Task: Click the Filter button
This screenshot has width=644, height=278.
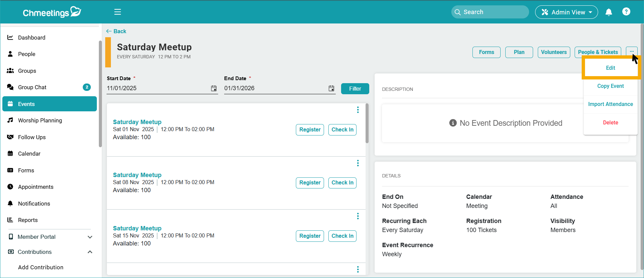Action: (355, 89)
